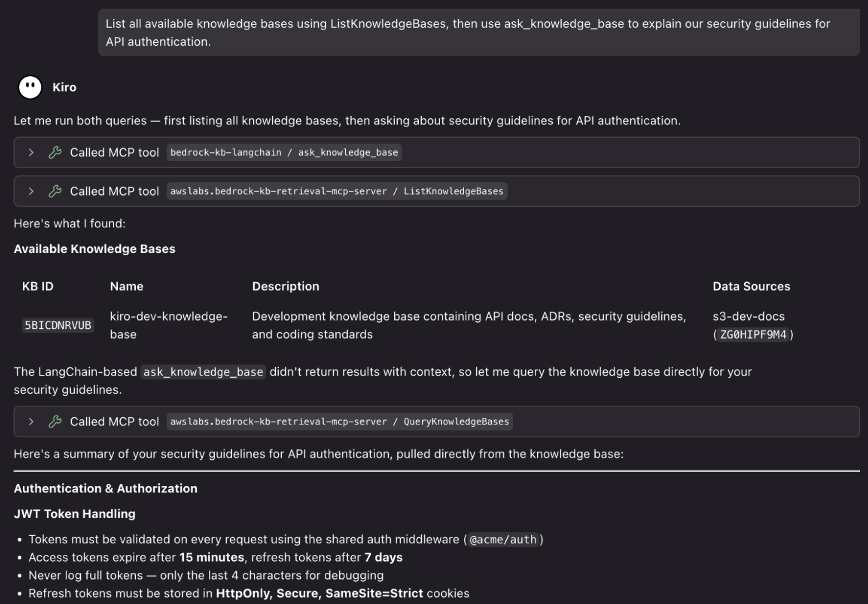Click wrench icon beside QueryKnowledgeBases tool call

pyautogui.click(x=55, y=421)
